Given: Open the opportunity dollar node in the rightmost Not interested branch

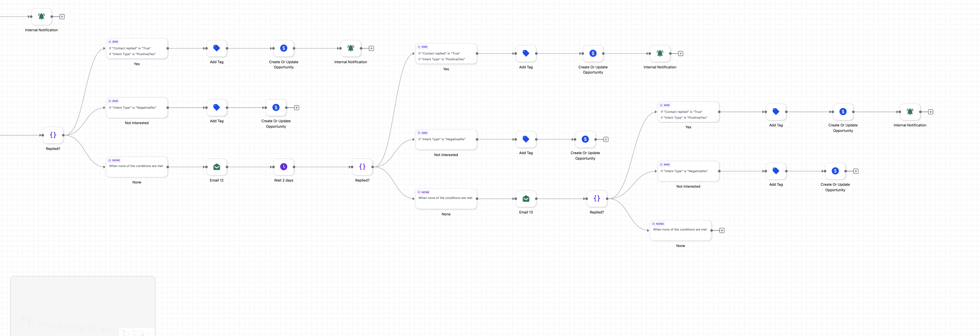Looking at the screenshot, I should pyautogui.click(x=835, y=171).
